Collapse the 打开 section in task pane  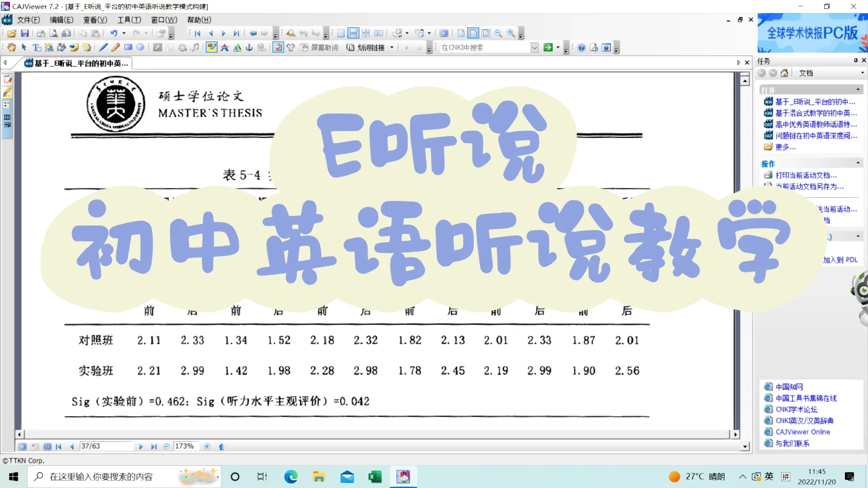coord(858,89)
